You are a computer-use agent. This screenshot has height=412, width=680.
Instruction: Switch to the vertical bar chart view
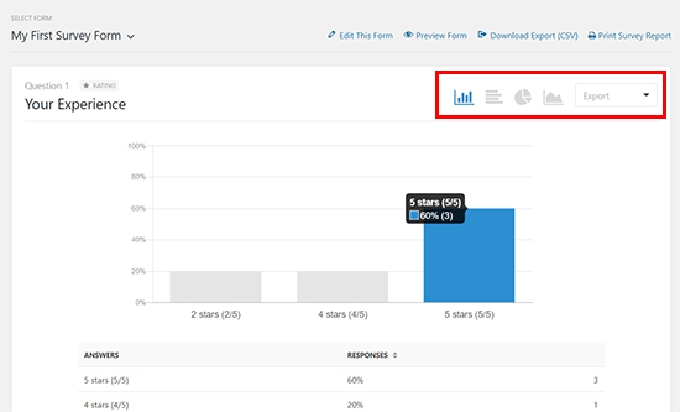click(x=464, y=97)
